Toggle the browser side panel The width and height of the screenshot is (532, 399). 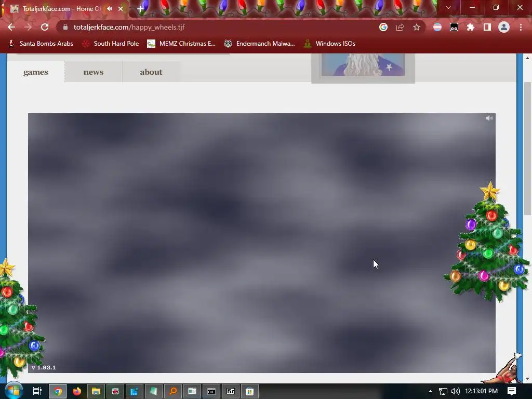pyautogui.click(x=487, y=27)
